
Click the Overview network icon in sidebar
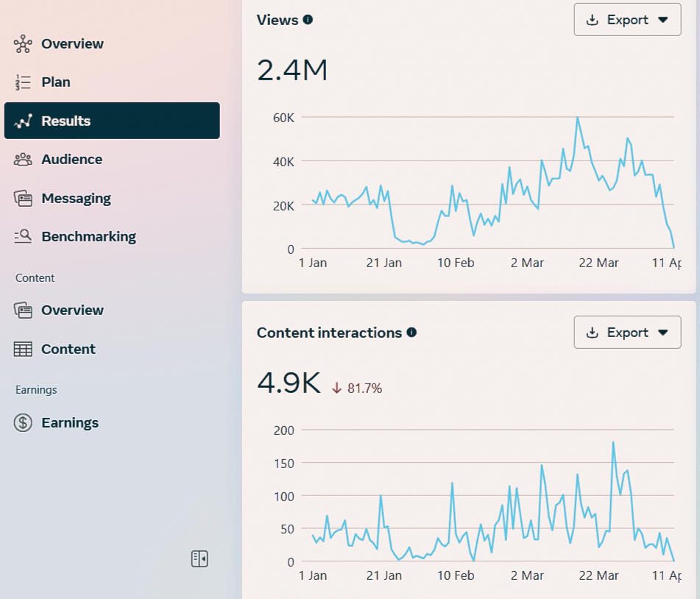(24, 44)
